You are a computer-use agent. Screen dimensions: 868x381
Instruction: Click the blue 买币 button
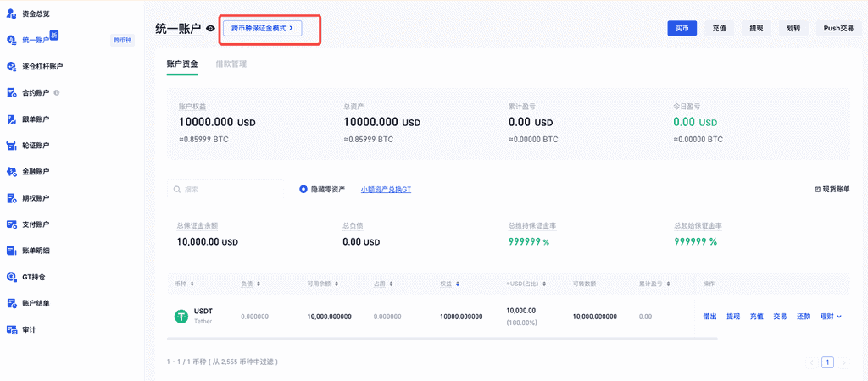tap(682, 28)
